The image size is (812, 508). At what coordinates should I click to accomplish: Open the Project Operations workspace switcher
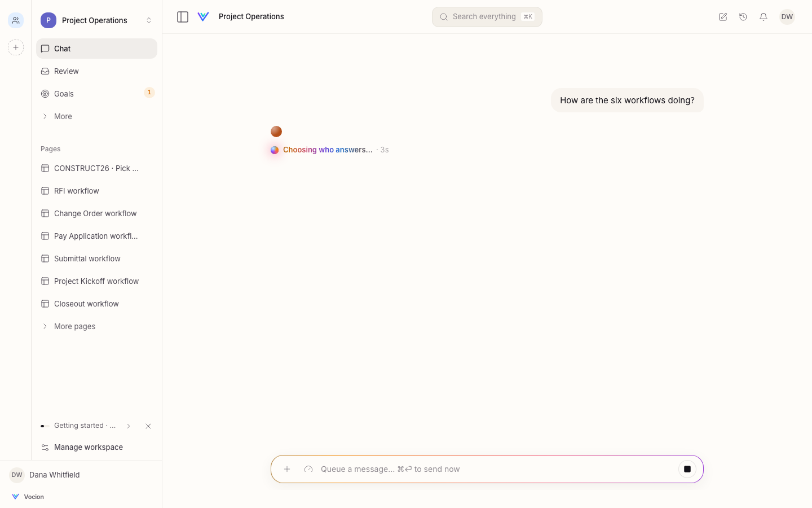pos(96,20)
